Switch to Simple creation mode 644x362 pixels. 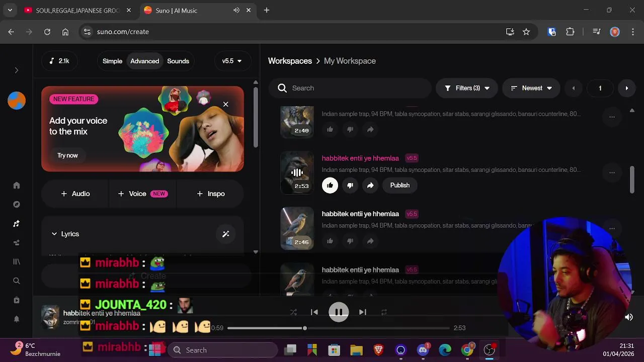(x=112, y=61)
